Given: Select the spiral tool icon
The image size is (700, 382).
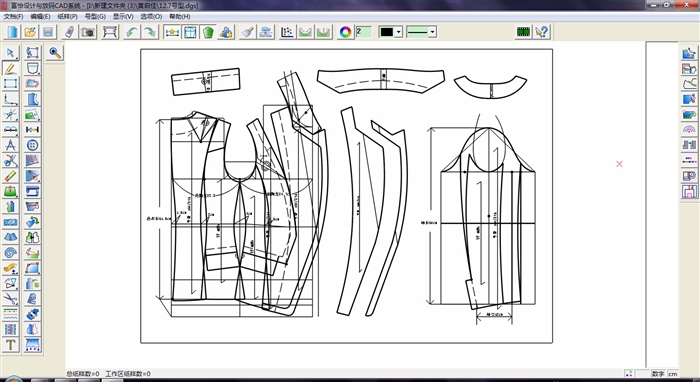Looking at the screenshot, I should (x=11, y=253).
